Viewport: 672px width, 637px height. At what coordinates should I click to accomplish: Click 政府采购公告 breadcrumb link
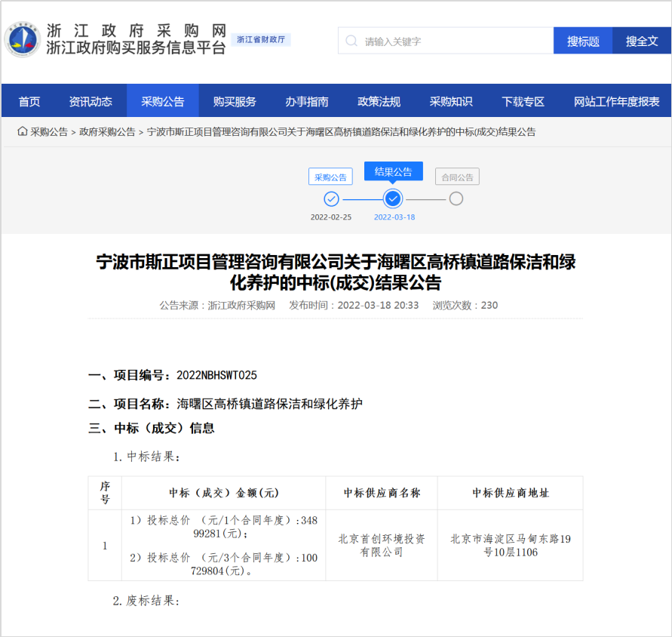107,131
